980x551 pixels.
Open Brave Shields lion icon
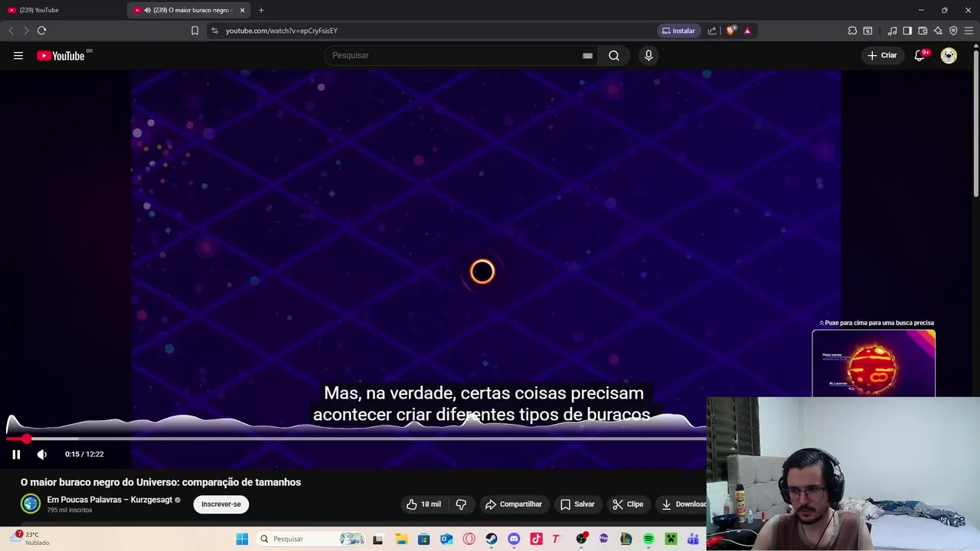coord(731,31)
